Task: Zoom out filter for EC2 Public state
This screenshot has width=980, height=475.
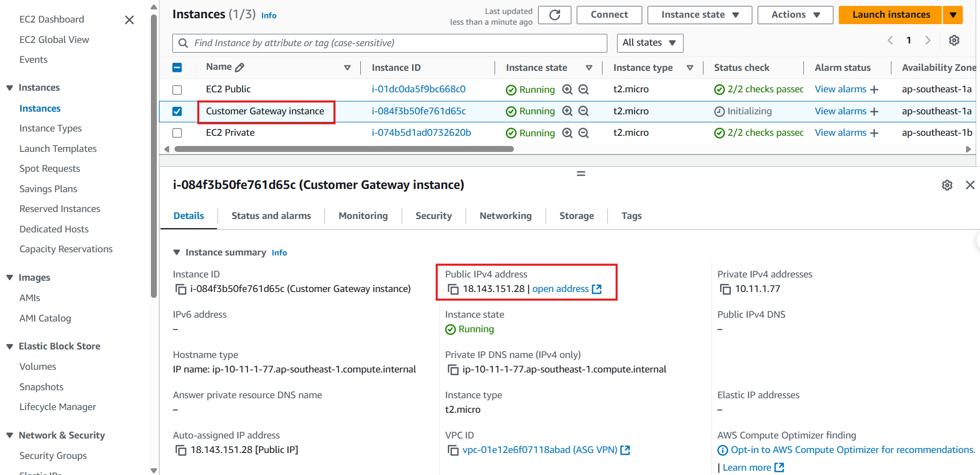Action: 584,90
